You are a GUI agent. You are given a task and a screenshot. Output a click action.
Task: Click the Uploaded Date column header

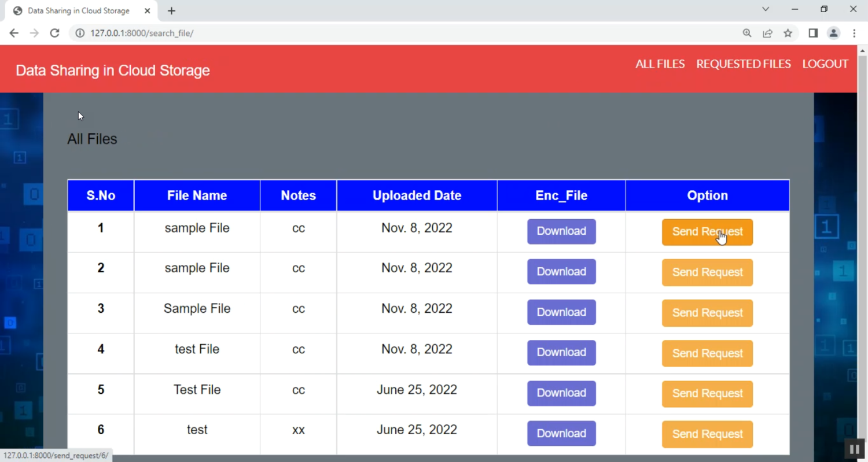point(417,195)
